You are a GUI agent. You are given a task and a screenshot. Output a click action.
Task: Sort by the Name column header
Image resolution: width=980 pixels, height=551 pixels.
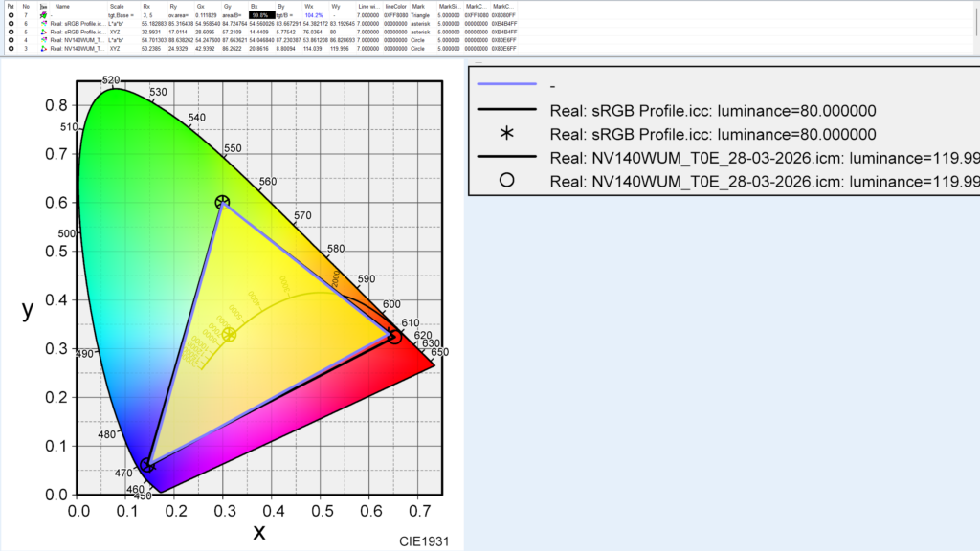click(63, 6)
